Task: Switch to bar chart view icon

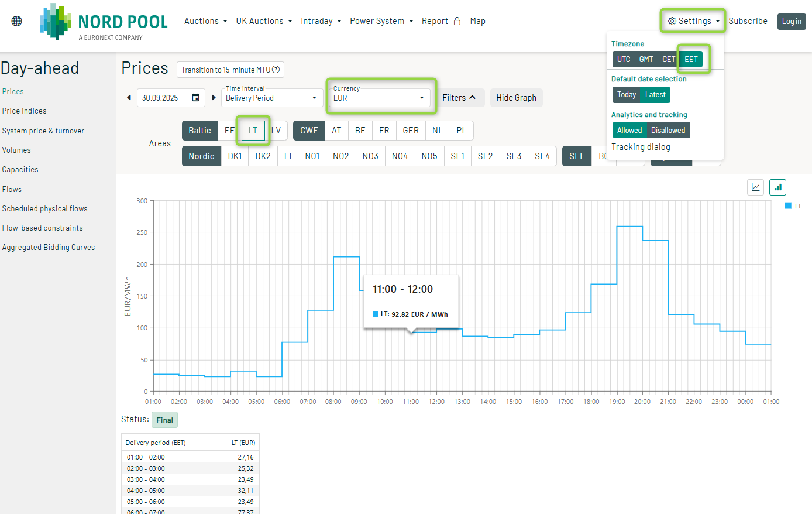Action: pos(777,187)
